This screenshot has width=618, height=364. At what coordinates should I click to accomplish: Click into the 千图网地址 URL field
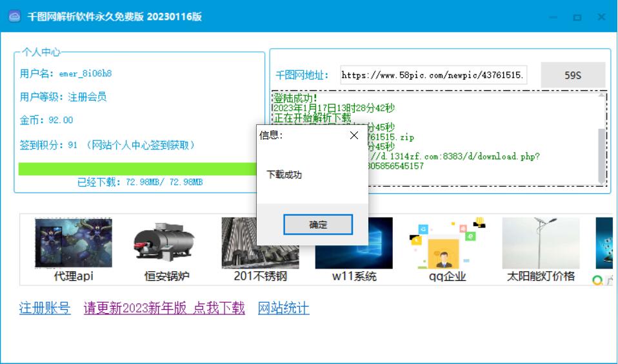click(433, 75)
